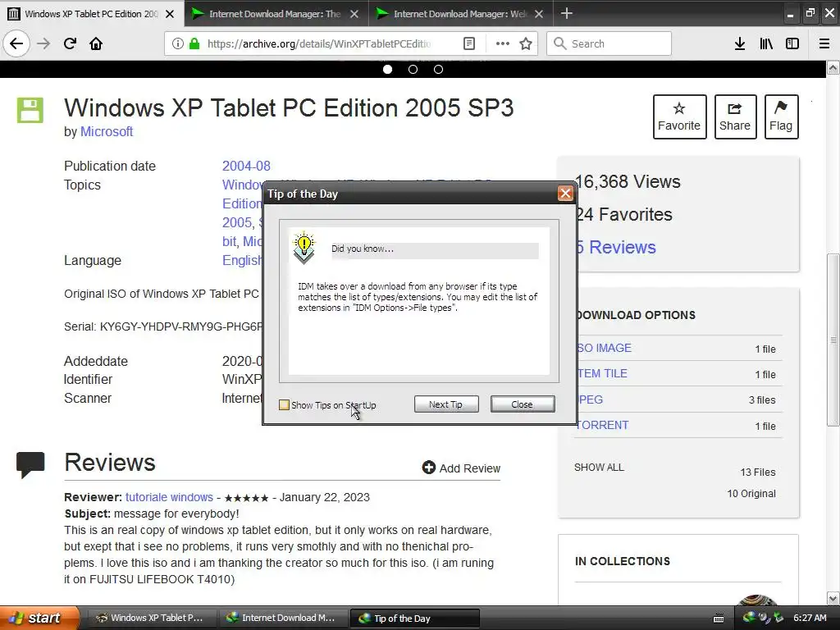The height and width of the screenshot is (630, 840).
Task: Click the Reviews speech bubble icon
Action: (x=30, y=464)
